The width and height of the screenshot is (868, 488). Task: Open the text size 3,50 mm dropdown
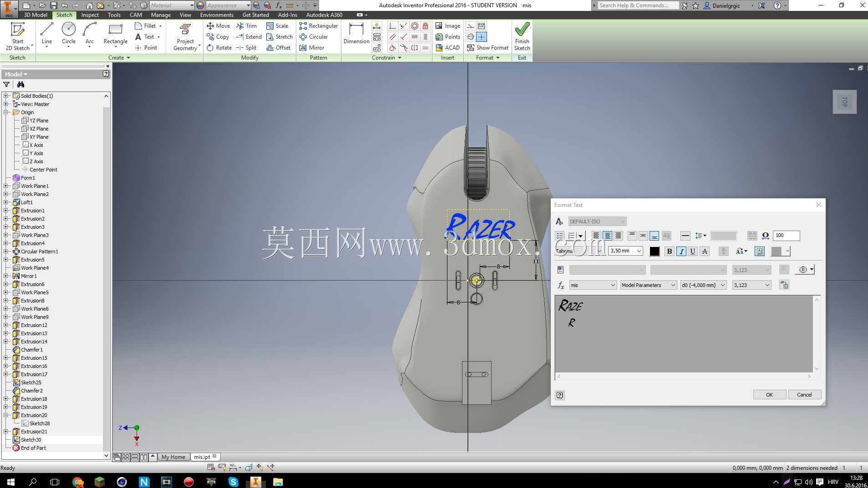click(639, 251)
